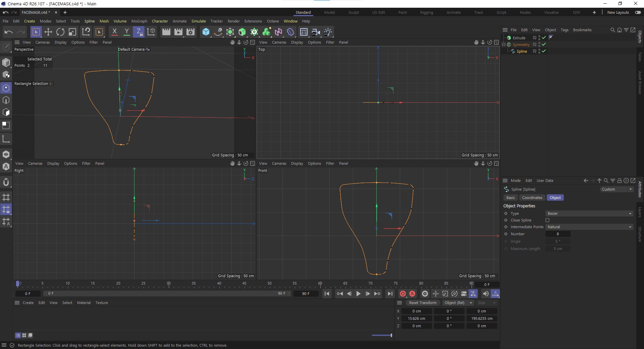Click the Autokeying button
This screenshot has height=349, width=644.
pyautogui.click(x=412, y=294)
